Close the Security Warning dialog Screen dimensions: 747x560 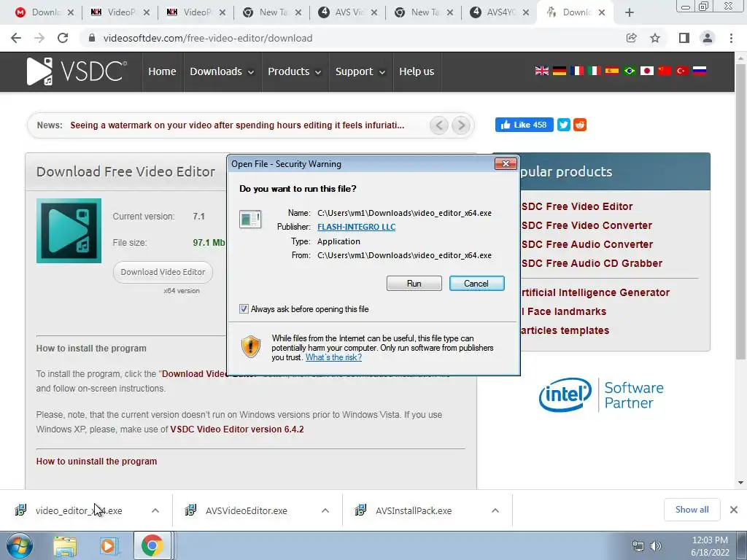tap(506, 164)
